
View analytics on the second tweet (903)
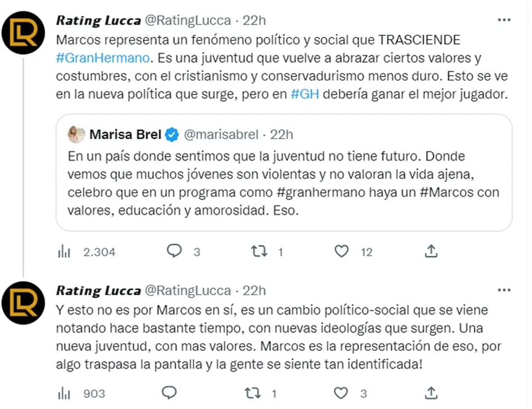tap(64, 393)
